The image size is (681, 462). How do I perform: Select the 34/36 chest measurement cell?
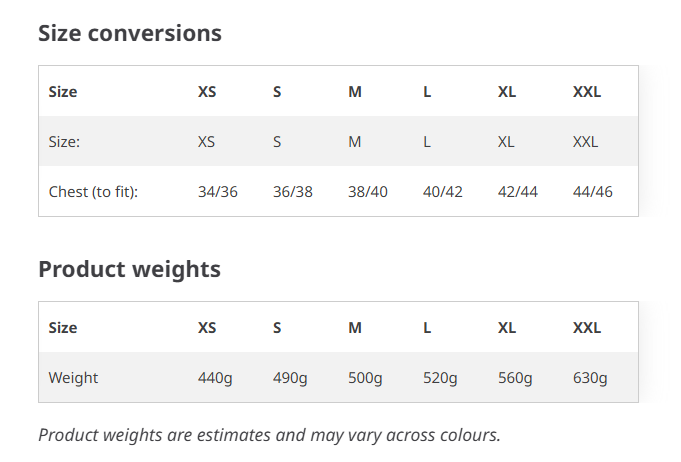point(218,192)
